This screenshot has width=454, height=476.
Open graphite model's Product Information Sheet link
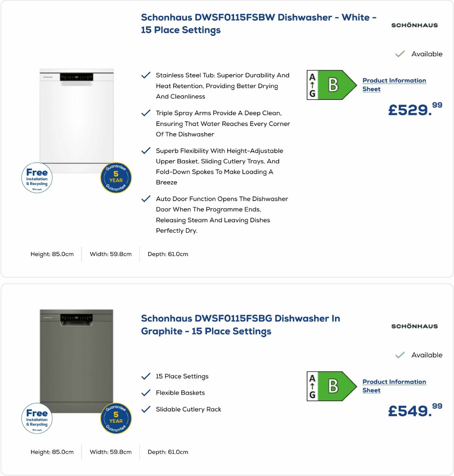point(394,386)
